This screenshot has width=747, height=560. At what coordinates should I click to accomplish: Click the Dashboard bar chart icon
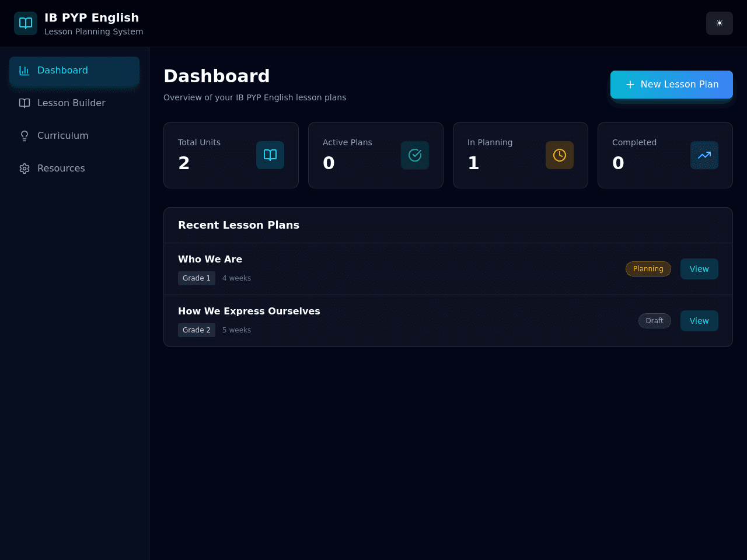25,71
